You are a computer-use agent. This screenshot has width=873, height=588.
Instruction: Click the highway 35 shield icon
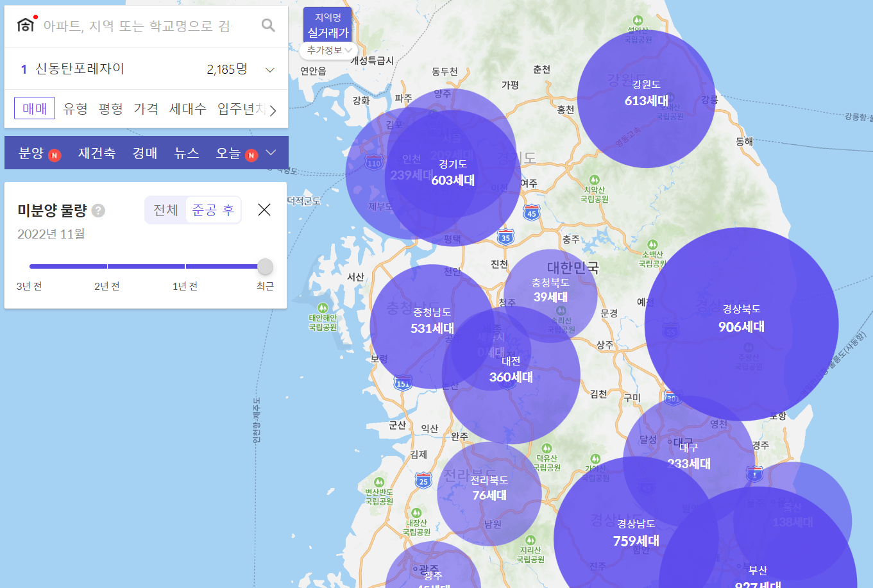[x=506, y=237]
